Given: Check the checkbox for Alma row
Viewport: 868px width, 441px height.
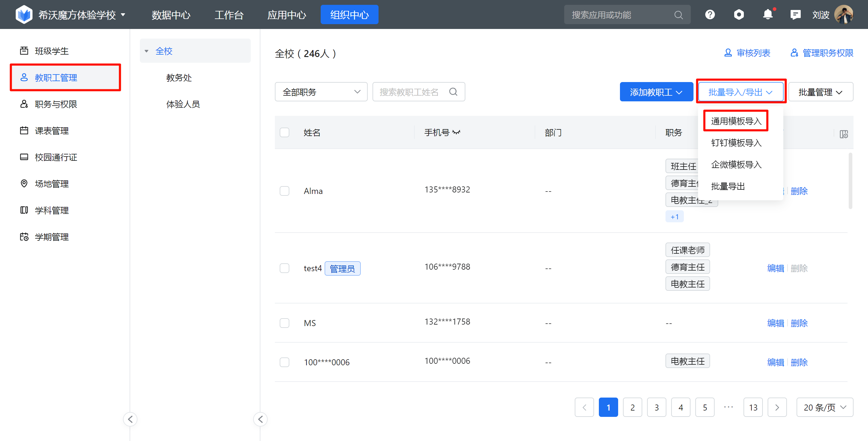Looking at the screenshot, I should [x=285, y=191].
